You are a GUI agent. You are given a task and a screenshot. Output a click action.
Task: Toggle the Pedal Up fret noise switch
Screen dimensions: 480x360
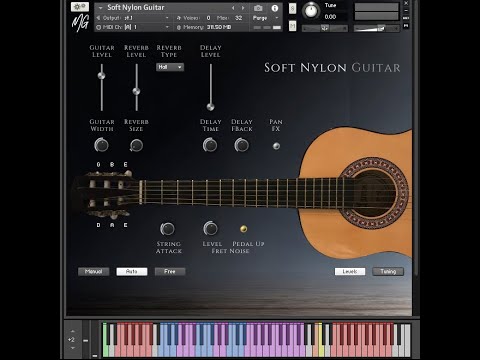tap(244, 229)
